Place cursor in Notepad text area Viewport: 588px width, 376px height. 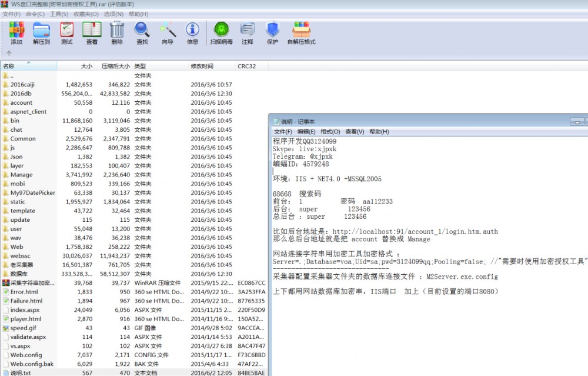[430, 255]
